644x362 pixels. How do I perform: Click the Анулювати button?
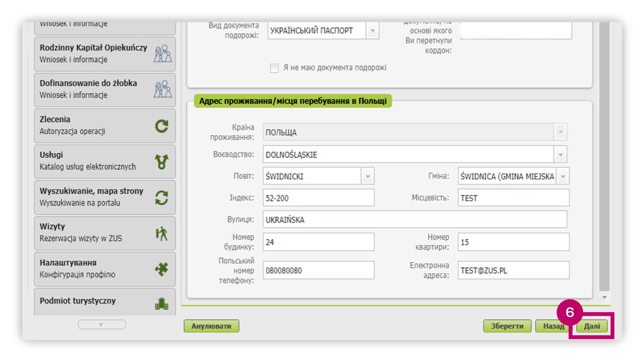point(211,326)
